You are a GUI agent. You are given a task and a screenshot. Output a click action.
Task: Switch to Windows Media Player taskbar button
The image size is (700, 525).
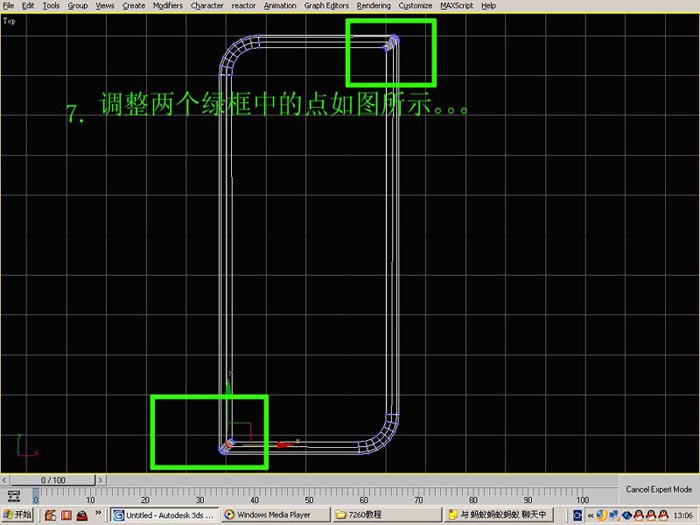coord(275,515)
